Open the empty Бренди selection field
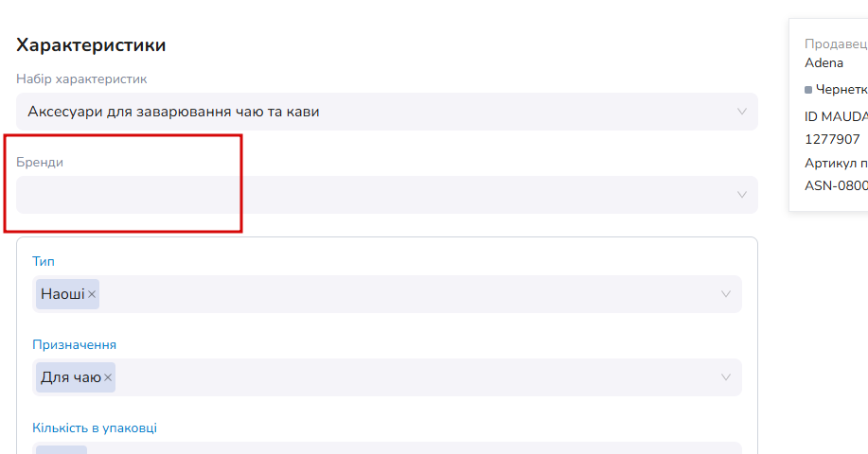Screen dimensions: 868x454 point(387,195)
